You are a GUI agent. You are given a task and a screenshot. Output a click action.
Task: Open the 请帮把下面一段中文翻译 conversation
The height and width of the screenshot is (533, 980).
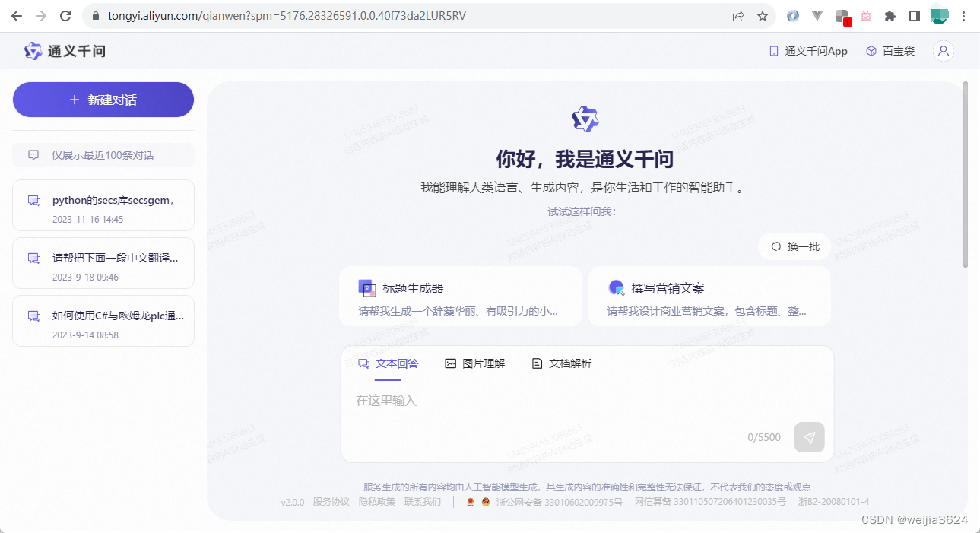pos(103,263)
